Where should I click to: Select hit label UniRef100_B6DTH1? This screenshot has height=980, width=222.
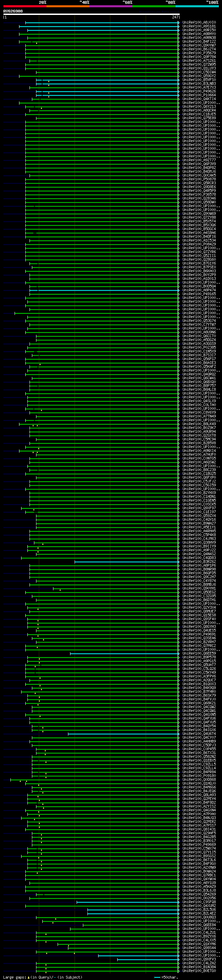199,600
